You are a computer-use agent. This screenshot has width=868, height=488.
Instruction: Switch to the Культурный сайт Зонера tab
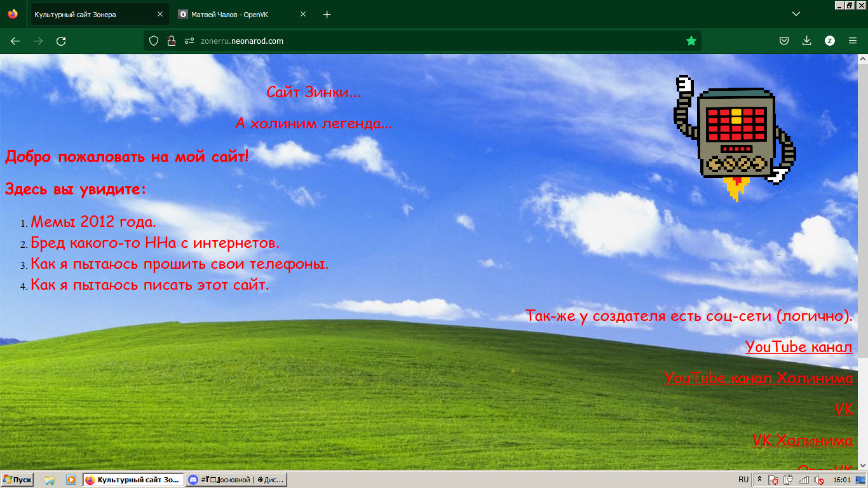(x=100, y=14)
